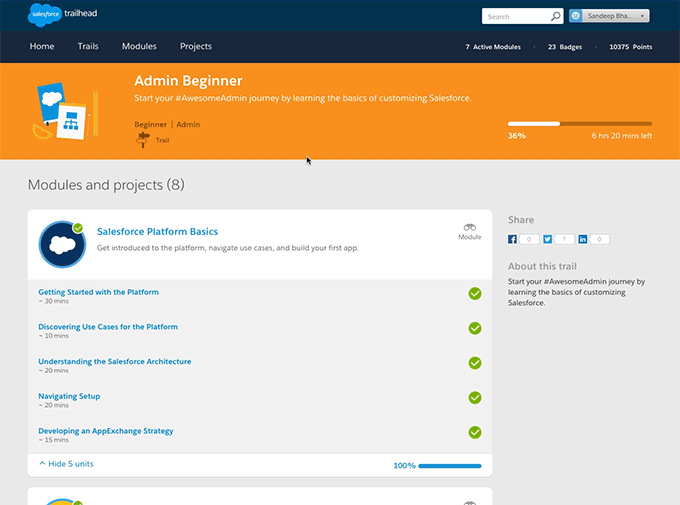The width and height of the screenshot is (680, 505).
Task: Share the trail on LinkedIn
Action: (583, 239)
